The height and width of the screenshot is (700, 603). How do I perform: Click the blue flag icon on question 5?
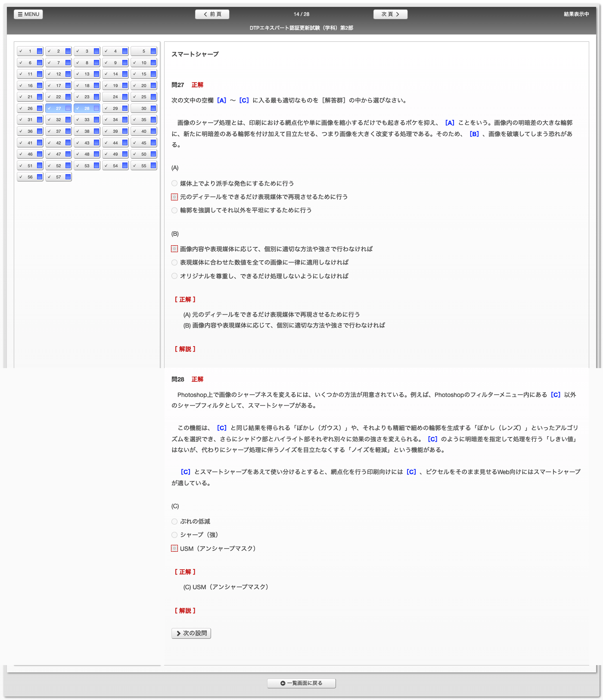pos(153,51)
